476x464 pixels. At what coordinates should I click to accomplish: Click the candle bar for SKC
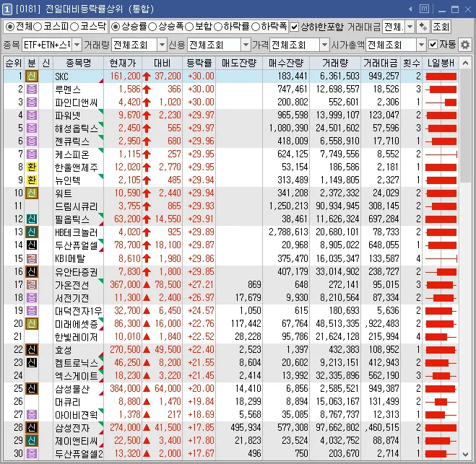click(x=441, y=76)
